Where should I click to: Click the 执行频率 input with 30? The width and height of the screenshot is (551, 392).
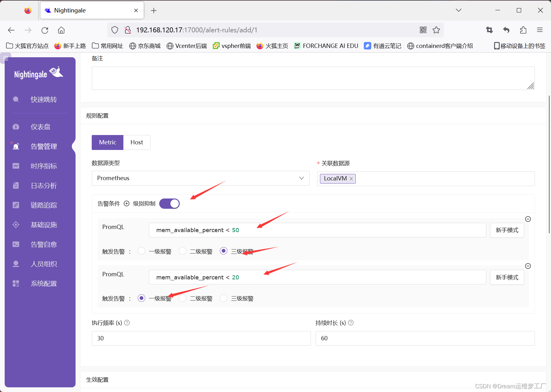201,338
